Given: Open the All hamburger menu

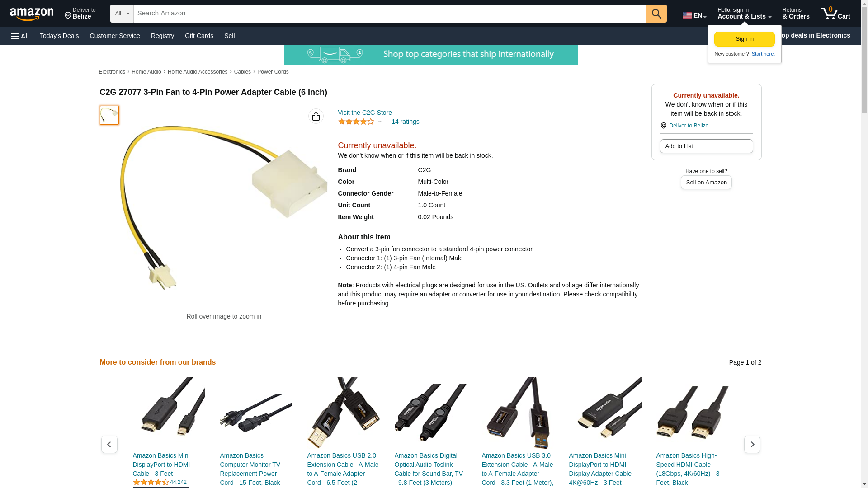Looking at the screenshot, I should pyautogui.click(x=20, y=36).
